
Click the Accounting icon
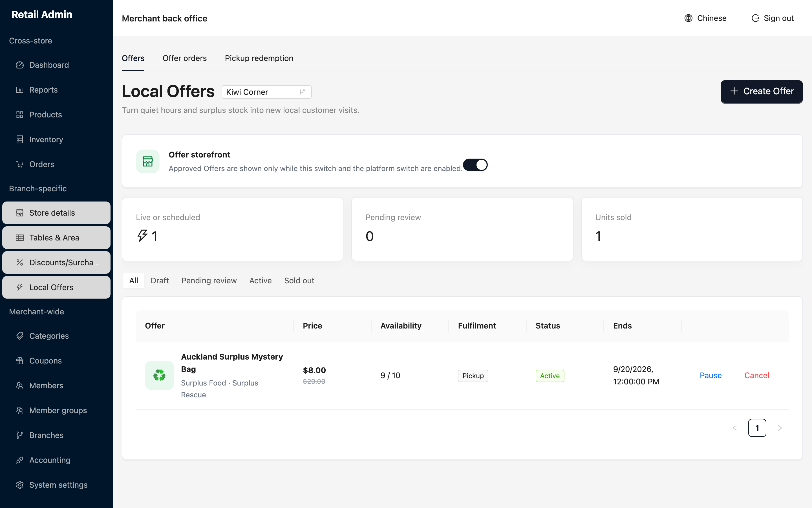click(x=20, y=460)
